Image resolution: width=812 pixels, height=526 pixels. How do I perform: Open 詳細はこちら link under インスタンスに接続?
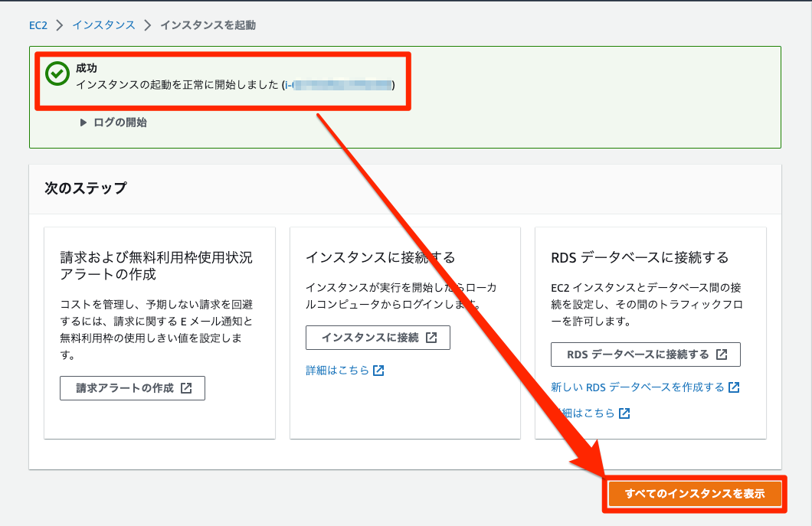tap(337, 370)
